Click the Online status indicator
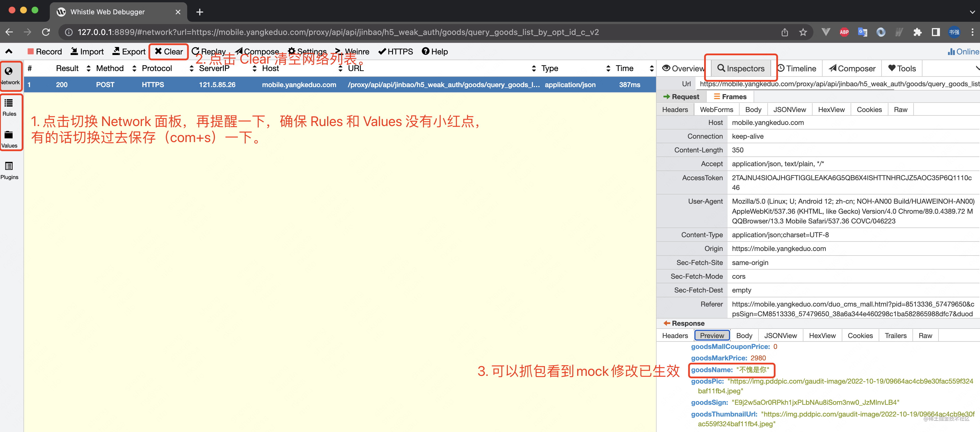 click(x=963, y=51)
